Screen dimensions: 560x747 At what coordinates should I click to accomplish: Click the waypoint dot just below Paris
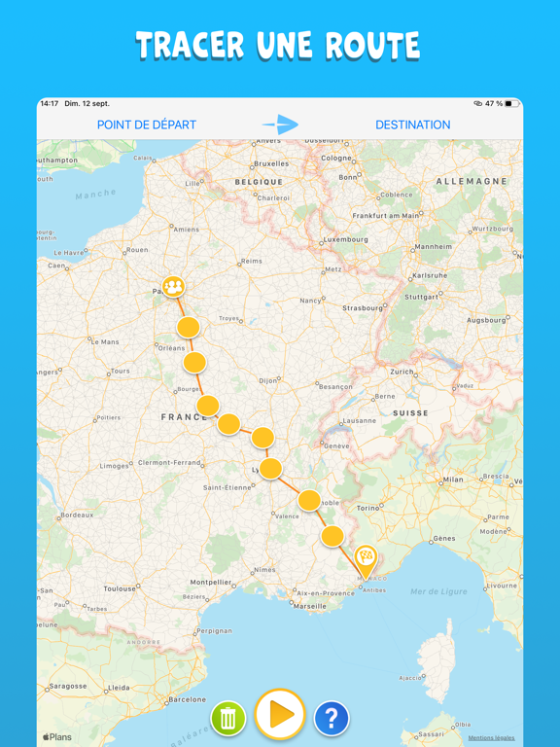coord(188,328)
